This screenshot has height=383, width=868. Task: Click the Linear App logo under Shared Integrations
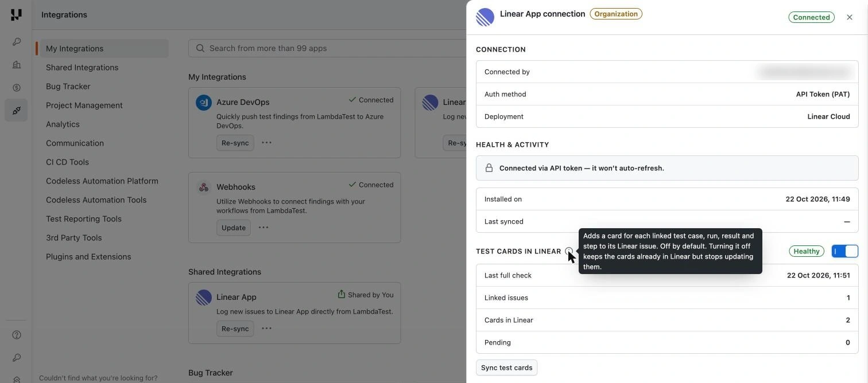pyautogui.click(x=204, y=298)
